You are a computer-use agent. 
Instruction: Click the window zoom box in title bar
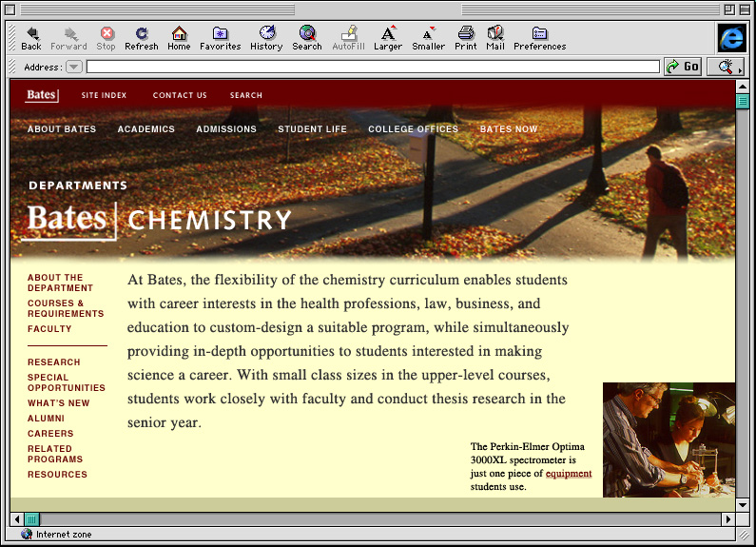point(729,10)
